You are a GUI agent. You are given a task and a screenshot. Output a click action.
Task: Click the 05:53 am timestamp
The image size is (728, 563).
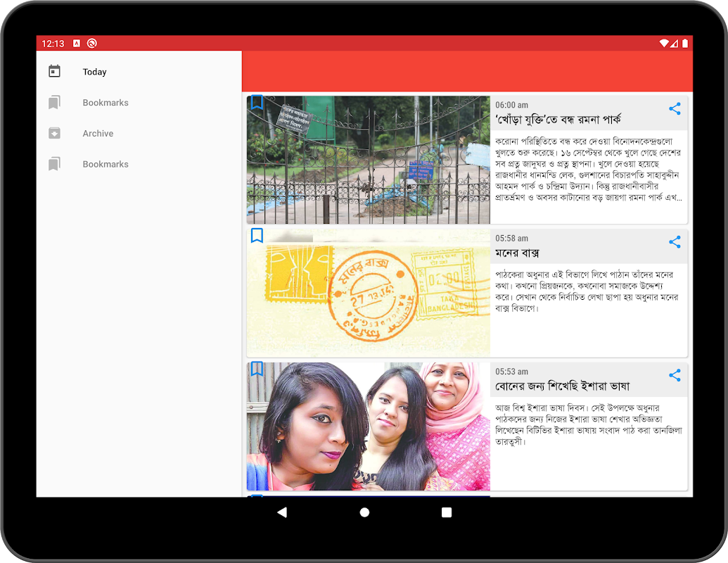[511, 372]
